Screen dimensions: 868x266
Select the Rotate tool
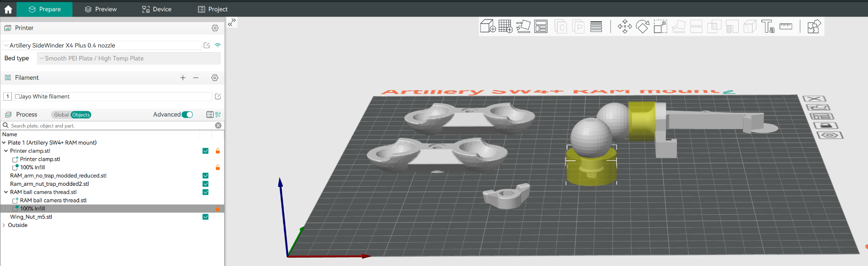pos(643,26)
